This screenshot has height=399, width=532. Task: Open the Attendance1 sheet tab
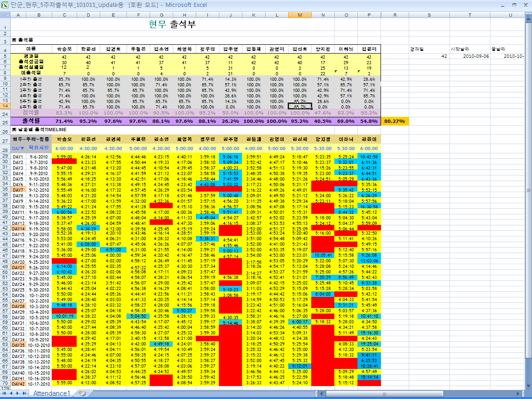coord(52,393)
